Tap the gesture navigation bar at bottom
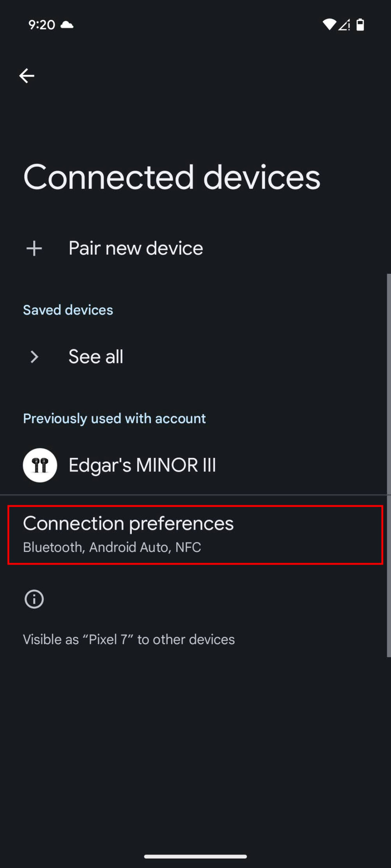Viewport: 391px width, 868px height. [x=195, y=855]
